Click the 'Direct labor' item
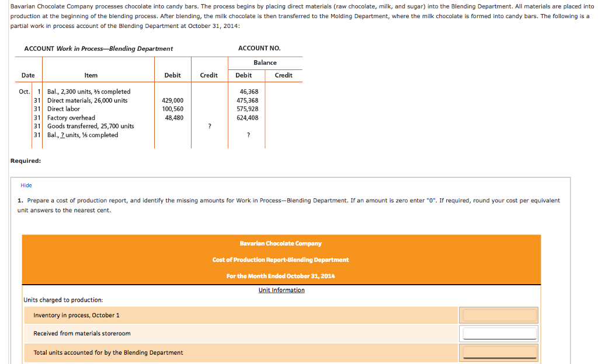 click(x=63, y=109)
